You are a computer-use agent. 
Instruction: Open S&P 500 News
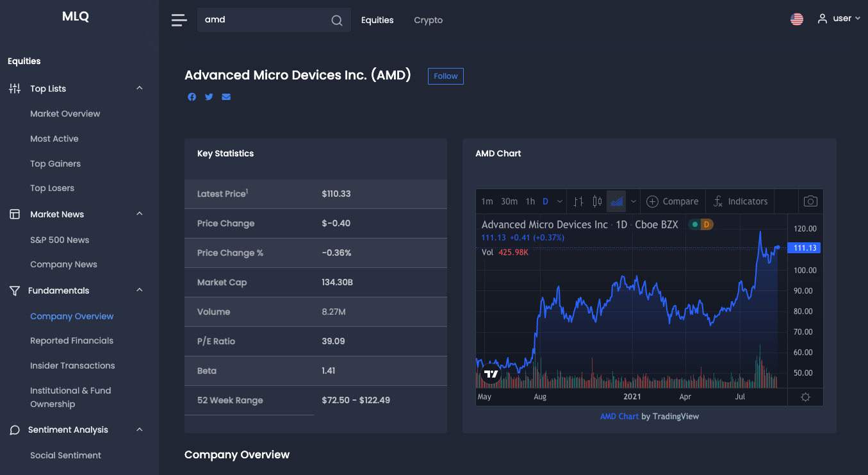60,240
